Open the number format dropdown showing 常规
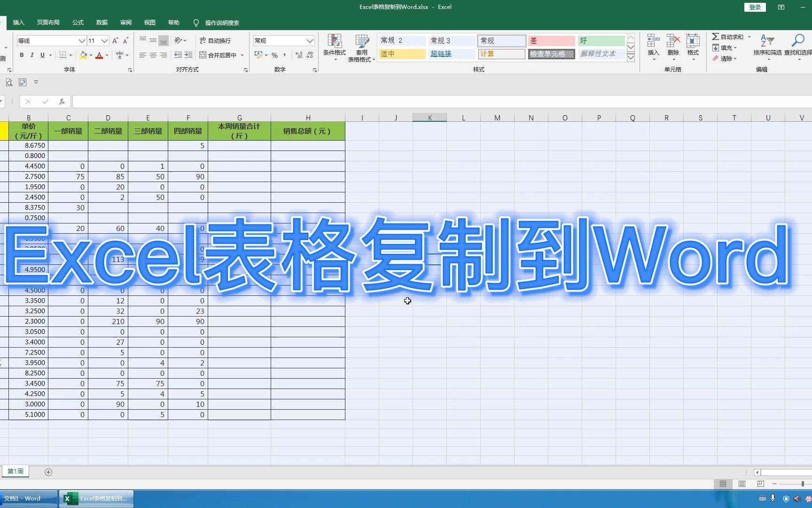Viewport: 812px width, 508px height. click(x=310, y=41)
